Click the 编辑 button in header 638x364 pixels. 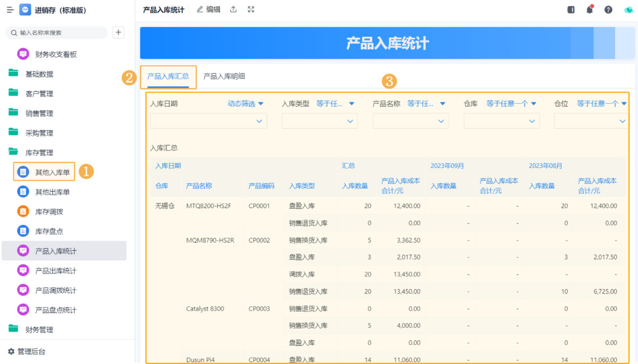pyautogui.click(x=208, y=10)
